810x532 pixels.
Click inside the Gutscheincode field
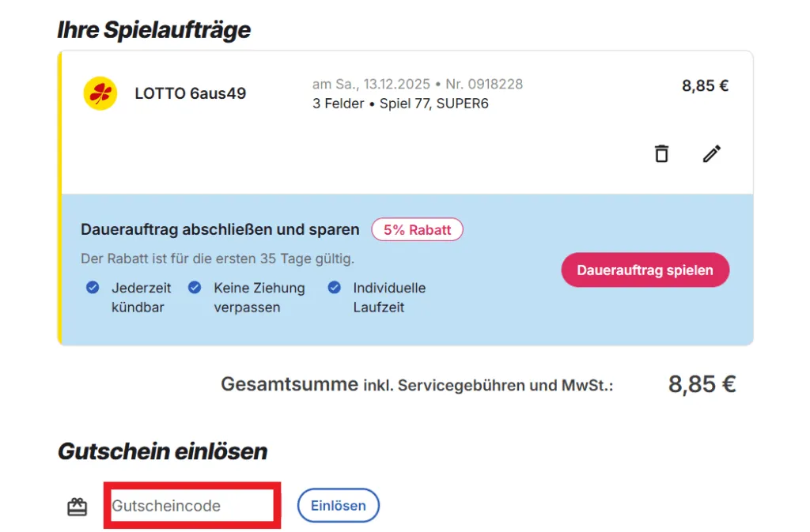(191, 505)
